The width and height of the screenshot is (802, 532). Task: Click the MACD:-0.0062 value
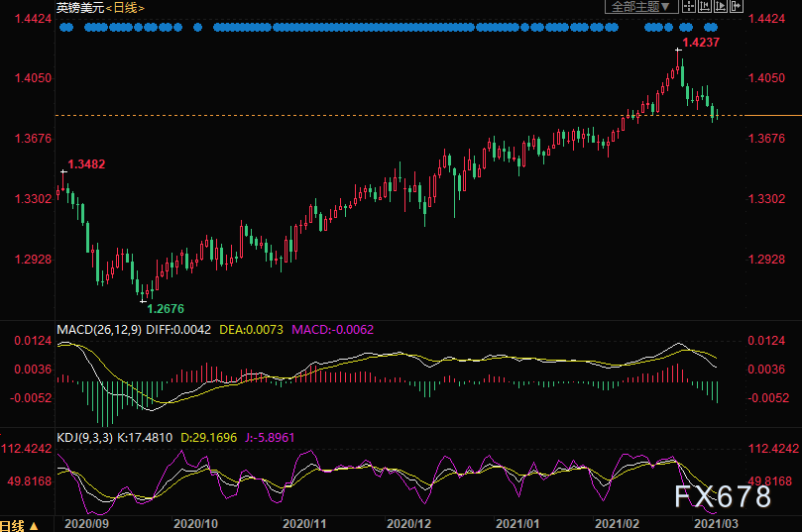pyautogui.click(x=332, y=330)
